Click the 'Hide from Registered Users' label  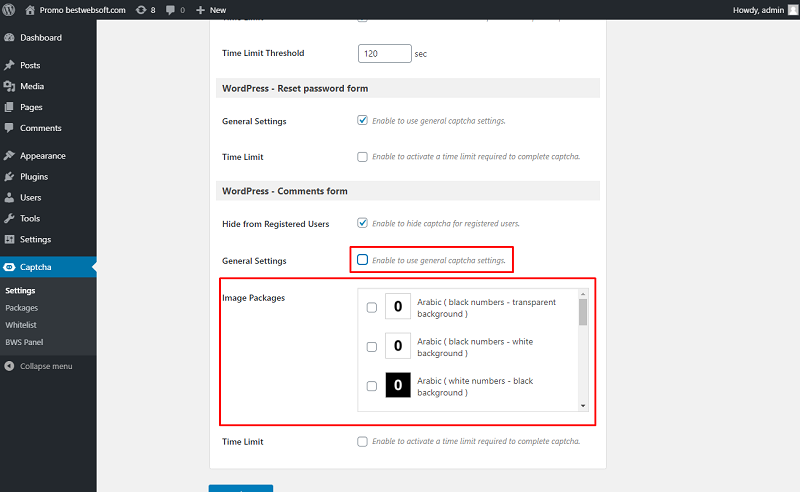tap(276, 224)
